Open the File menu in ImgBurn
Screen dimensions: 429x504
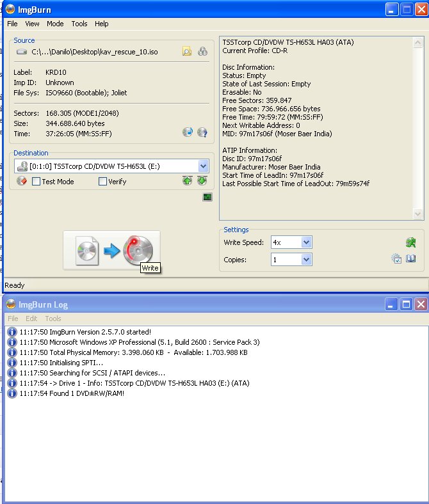(x=12, y=24)
